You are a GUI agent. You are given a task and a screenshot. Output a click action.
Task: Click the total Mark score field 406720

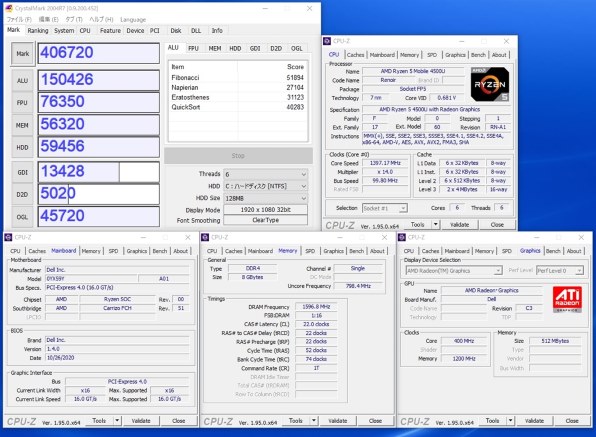click(x=99, y=53)
